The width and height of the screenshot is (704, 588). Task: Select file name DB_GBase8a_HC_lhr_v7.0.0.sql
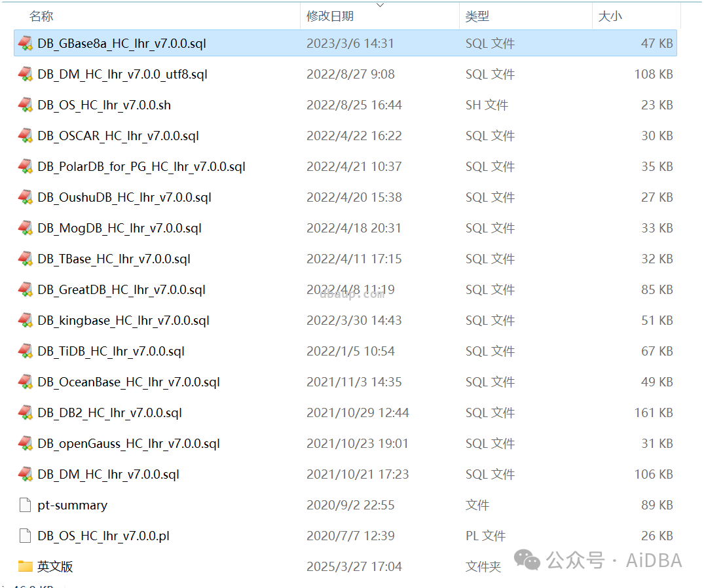coord(122,43)
